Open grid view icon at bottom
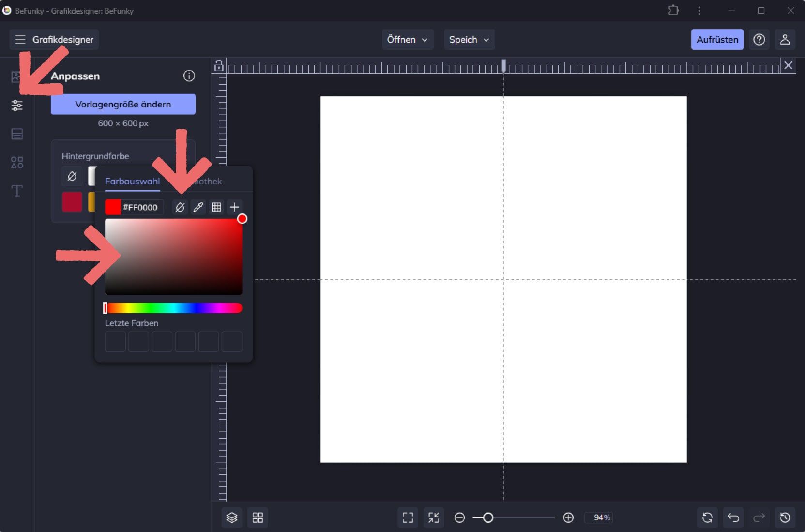805x532 pixels. (x=258, y=517)
